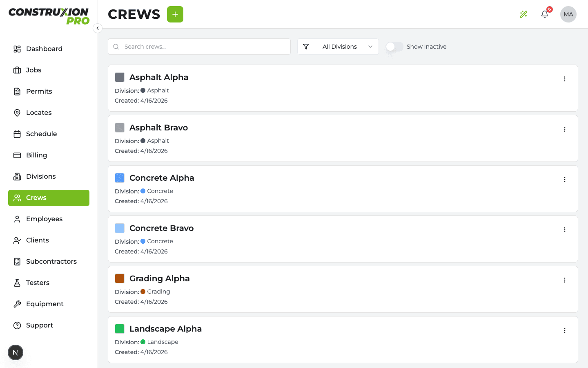Open Locates in the sidebar
Image resolution: width=588 pixels, height=368 pixels.
pyautogui.click(x=49, y=113)
